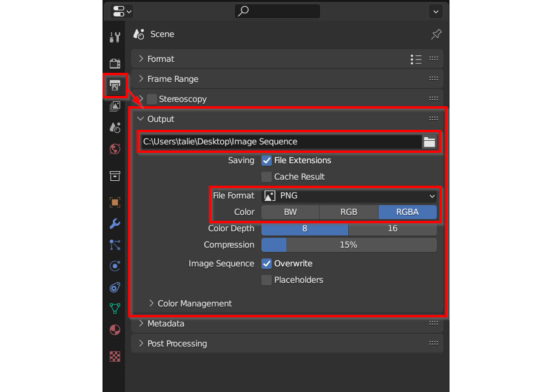Open the Tool properties tab icon
Image resolution: width=552 pixels, height=392 pixels.
point(115,37)
